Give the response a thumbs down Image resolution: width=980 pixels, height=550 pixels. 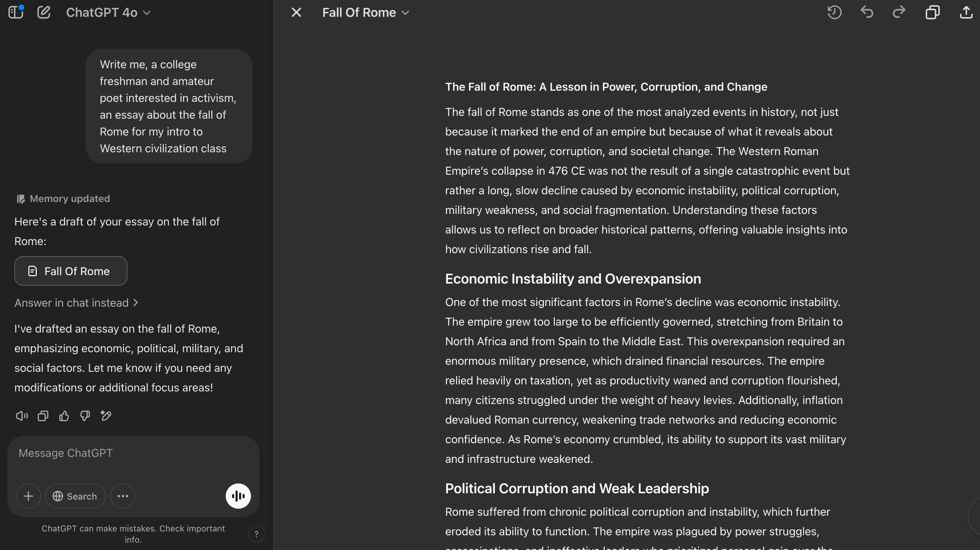point(85,416)
